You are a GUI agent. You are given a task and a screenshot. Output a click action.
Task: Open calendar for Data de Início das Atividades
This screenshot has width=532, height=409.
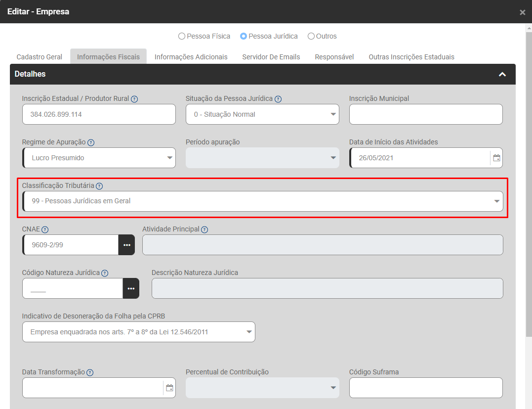click(496, 158)
